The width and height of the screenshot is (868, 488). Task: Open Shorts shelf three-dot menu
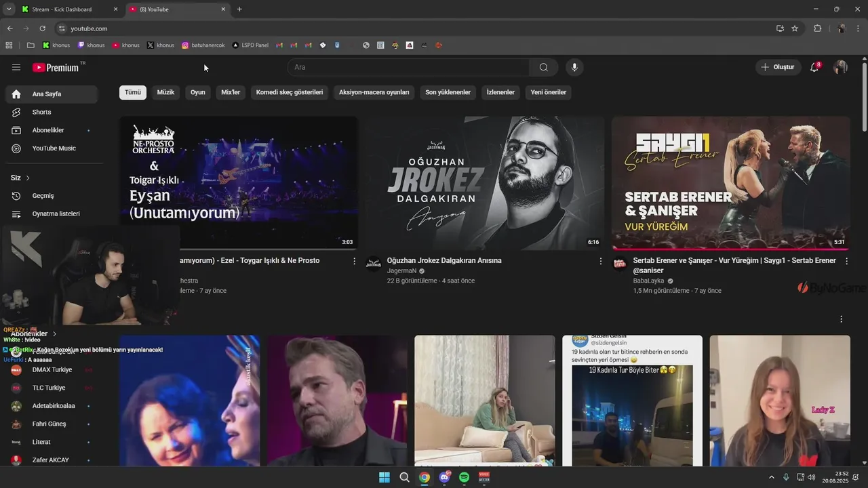[x=842, y=319]
